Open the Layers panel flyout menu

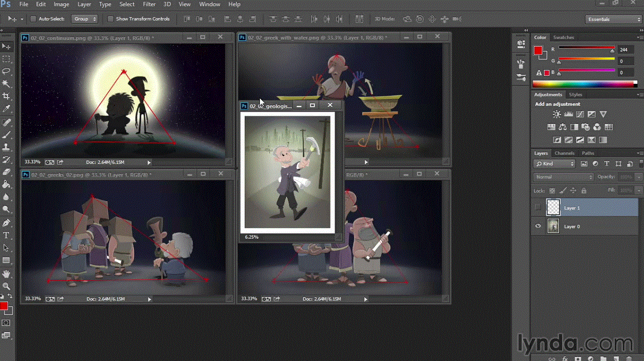(x=639, y=153)
